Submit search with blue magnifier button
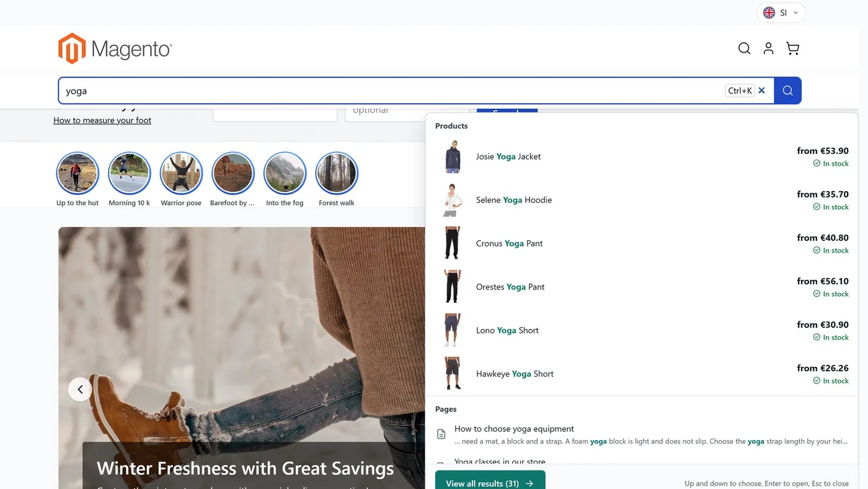This screenshot has height=489, width=868. click(x=787, y=91)
